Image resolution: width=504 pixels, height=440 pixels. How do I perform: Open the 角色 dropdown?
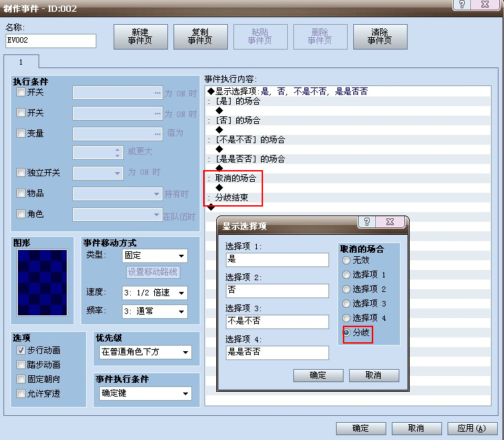(118, 214)
